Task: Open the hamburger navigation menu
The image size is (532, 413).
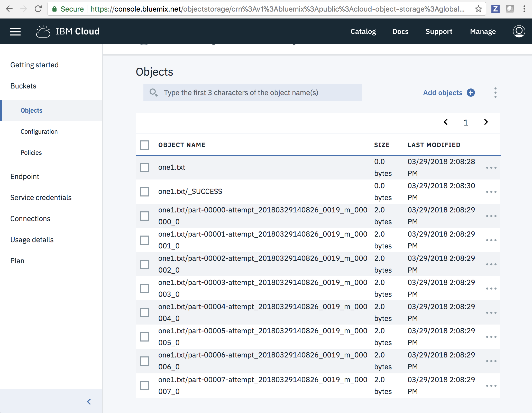Action: [15, 32]
